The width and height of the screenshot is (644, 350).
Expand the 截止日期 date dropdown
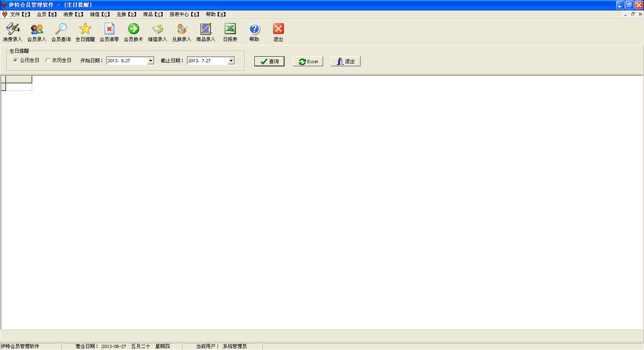coord(231,61)
